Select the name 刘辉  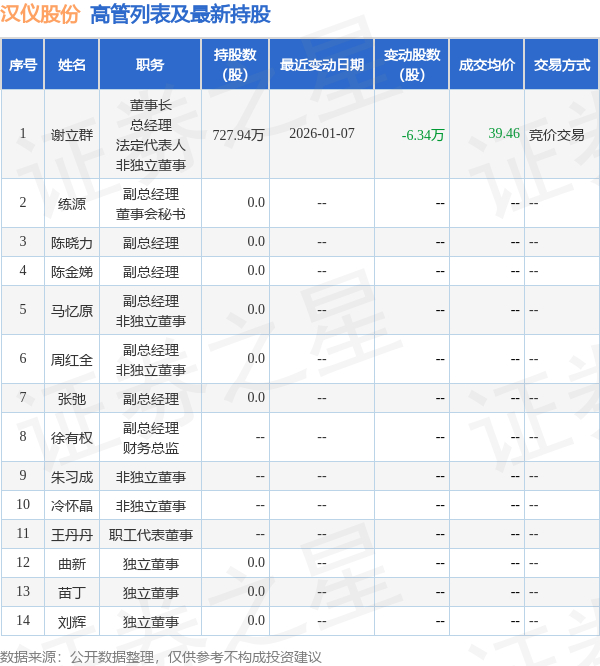72,621
